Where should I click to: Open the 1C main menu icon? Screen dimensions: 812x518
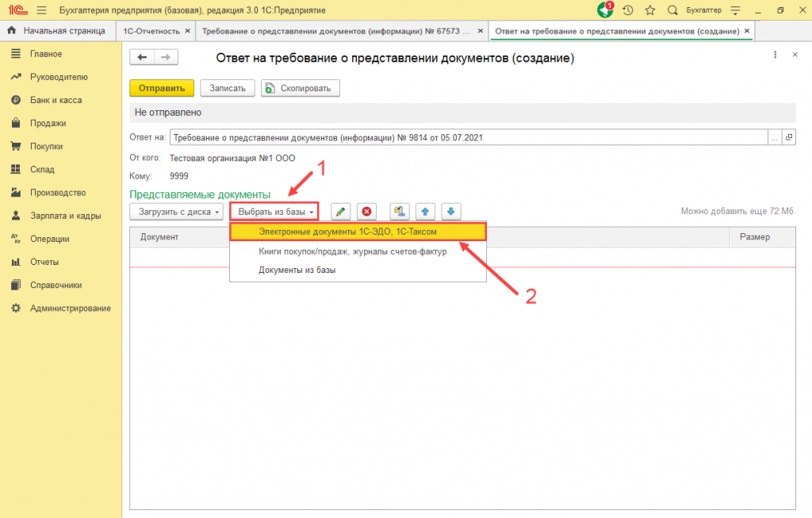point(17,10)
